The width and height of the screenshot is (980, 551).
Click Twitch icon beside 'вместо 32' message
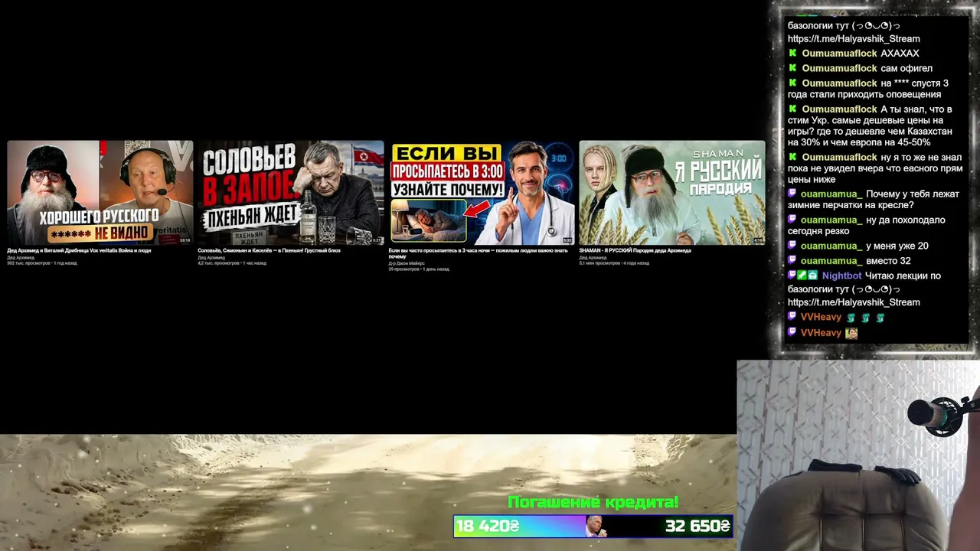click(792, 261)
